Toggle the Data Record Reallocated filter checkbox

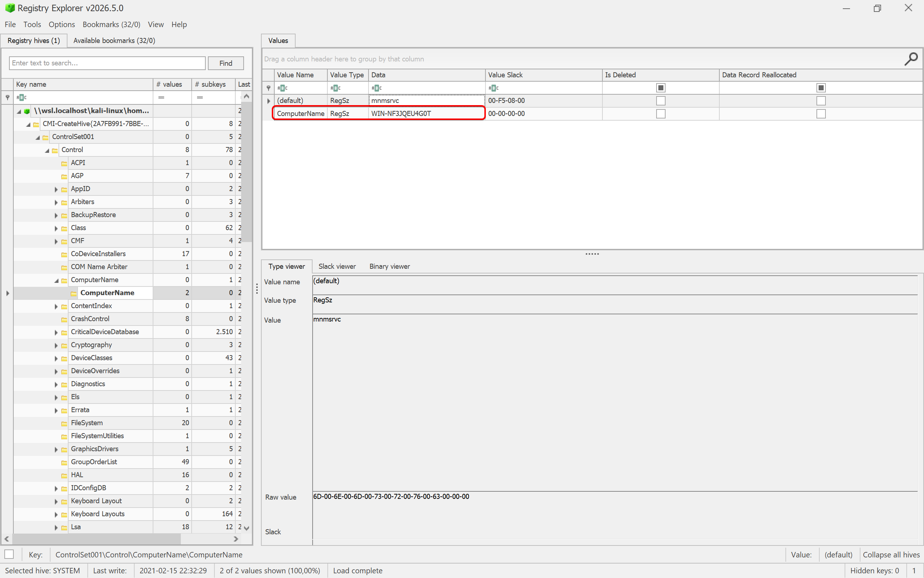point(821,88)
